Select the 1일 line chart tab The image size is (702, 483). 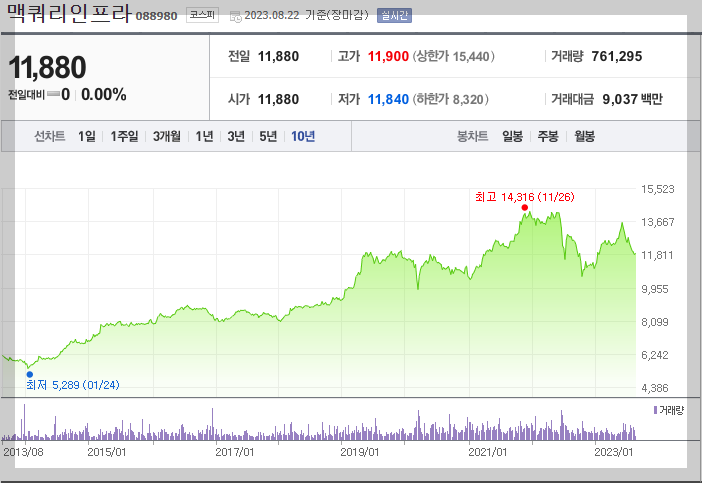point(86,136)
